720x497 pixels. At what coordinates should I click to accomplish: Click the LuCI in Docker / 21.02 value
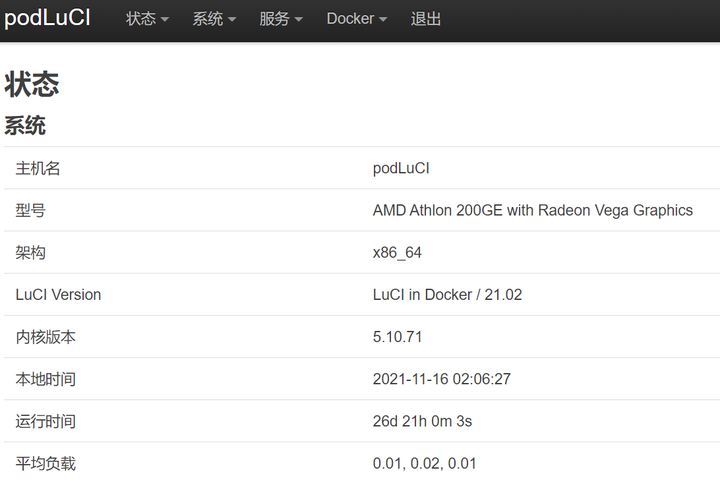pyautogui.click(x=447, y=295)
